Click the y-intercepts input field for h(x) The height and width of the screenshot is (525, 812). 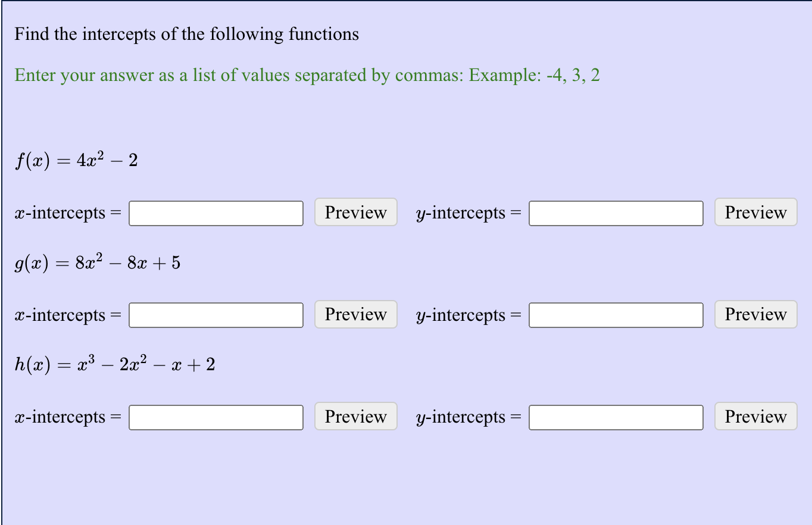[616, 417]
